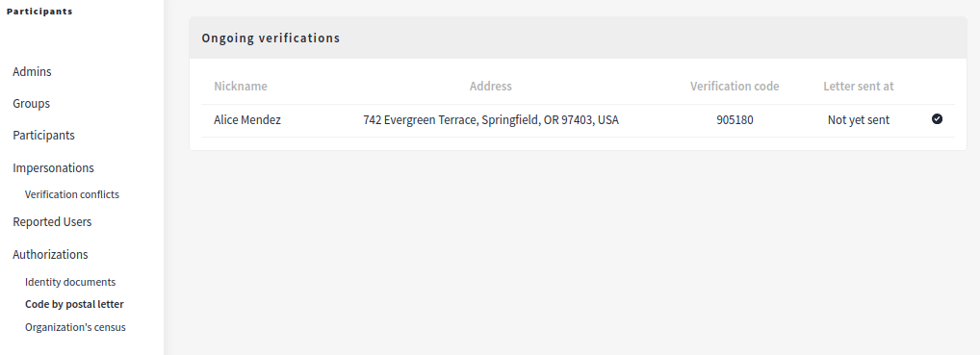Open Organization's census authorization
Image resolution: width=980 pixels, height=355 pixels.
[x=75, y=327]
